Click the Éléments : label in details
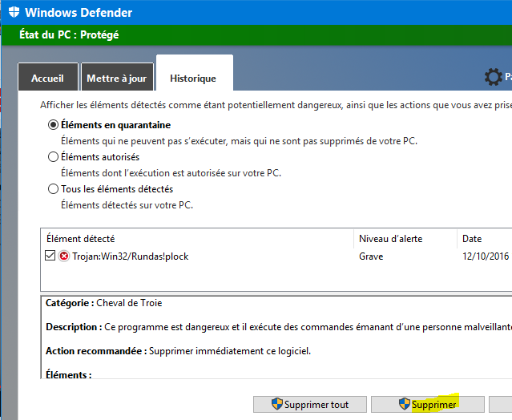 click(x=69, y=374)
